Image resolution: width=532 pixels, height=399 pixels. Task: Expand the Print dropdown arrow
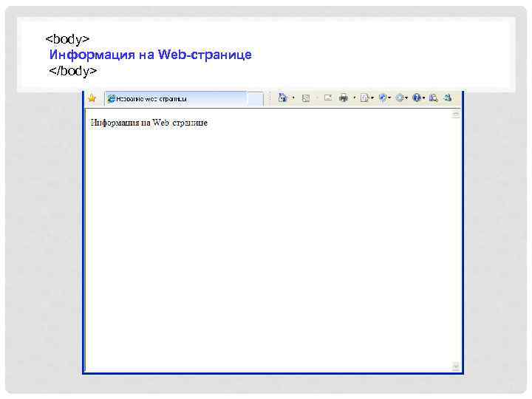(x=355, y=98)
